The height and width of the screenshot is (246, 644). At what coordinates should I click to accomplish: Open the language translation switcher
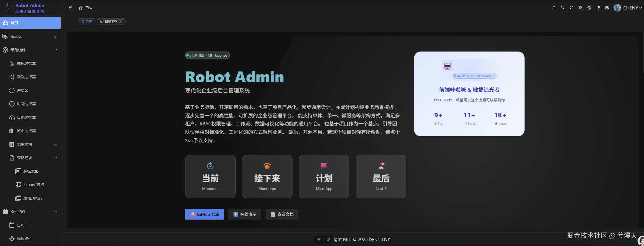pyautogui.click(x=580, y=8)
